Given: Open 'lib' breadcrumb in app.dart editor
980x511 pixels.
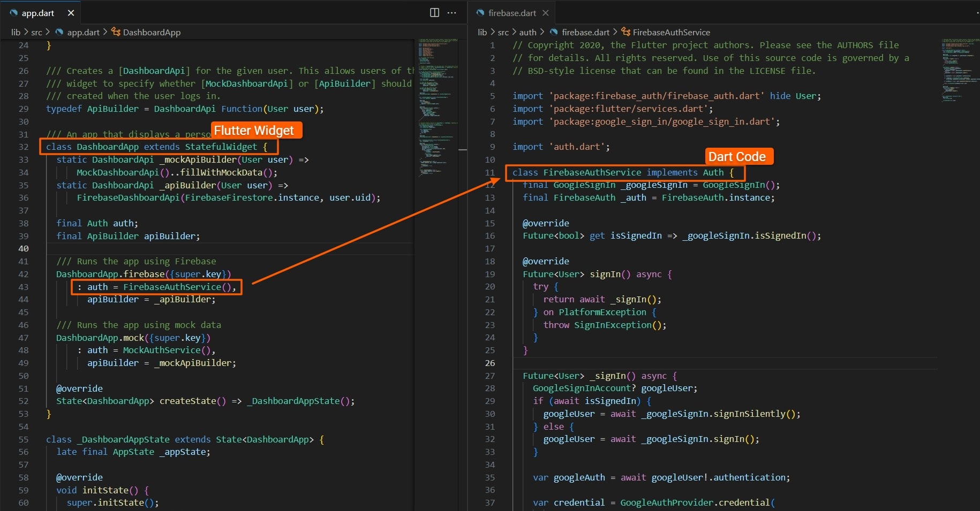Looking at the screenshot, I should (x=16, y=32).
